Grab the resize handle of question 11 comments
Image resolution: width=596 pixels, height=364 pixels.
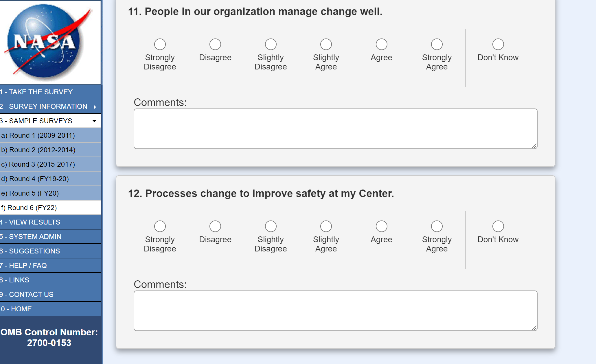[x=534, y=146]
